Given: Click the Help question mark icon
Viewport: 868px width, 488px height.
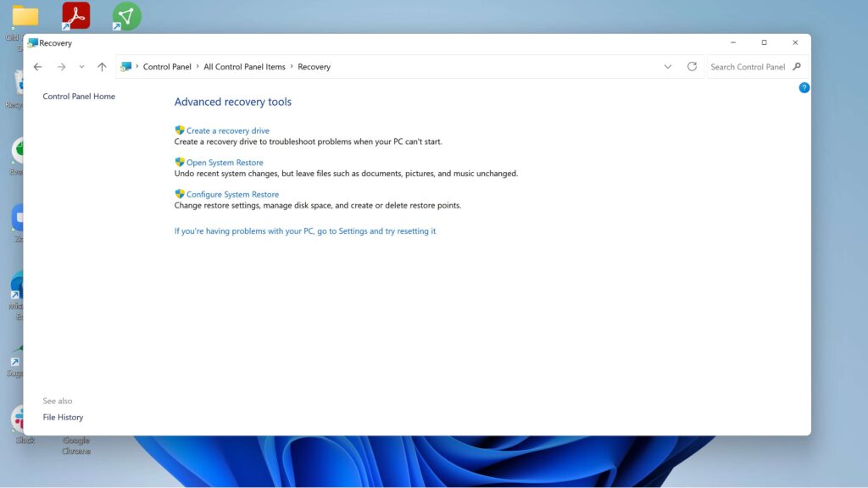Looking at the screenshot, I should pyautogui.click(x=804, y=87).
